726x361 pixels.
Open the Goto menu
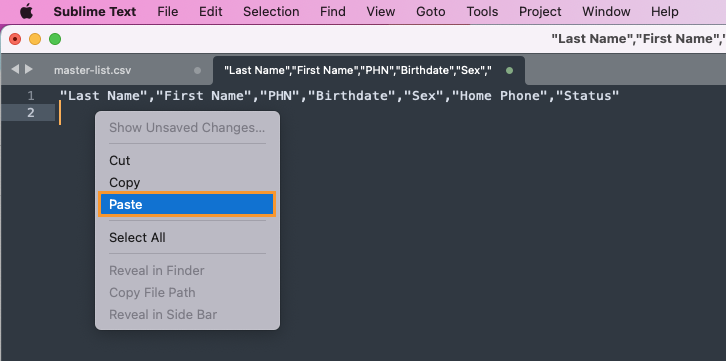(x=431, y=12)
